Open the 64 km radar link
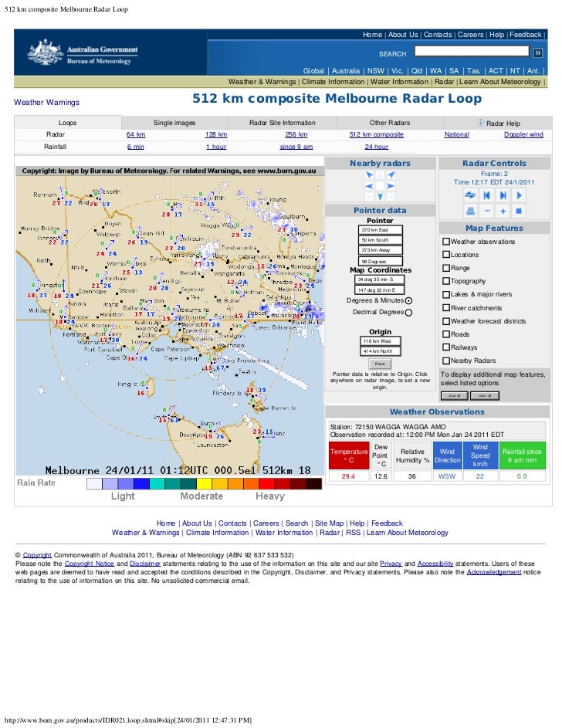The height and width of the screenshot is (728, 562). [136, 134]
